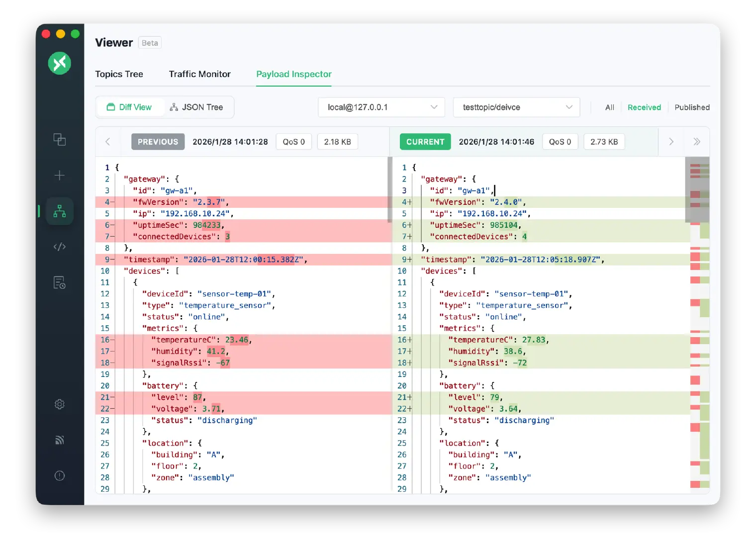The height and width of the screenshot is (553, 756).
Task: Click "fwVersion": "2.4.0" in current pane
Action: (x=477, y=202)
